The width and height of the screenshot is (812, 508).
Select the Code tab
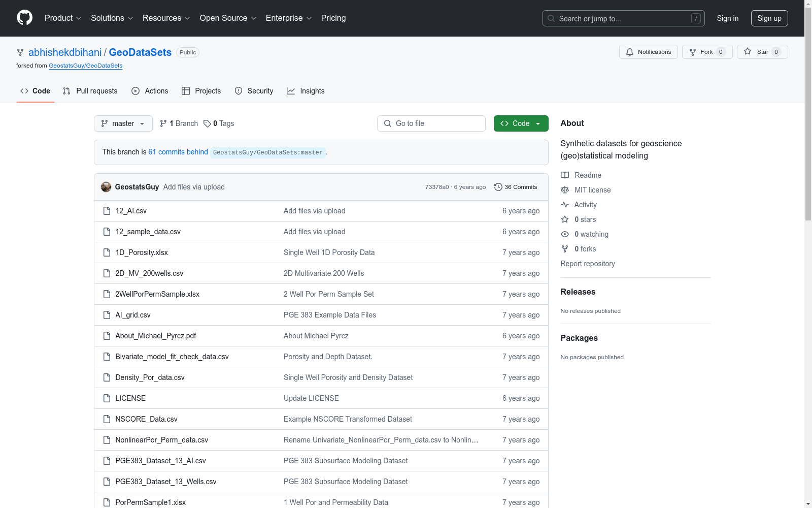(x=36, y=91)
